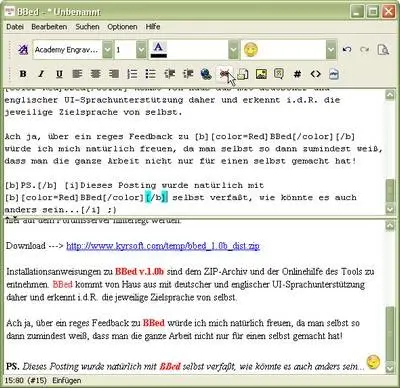
Task: Click the document-pages icon left of the image icon
Action: tap(243, 74)
